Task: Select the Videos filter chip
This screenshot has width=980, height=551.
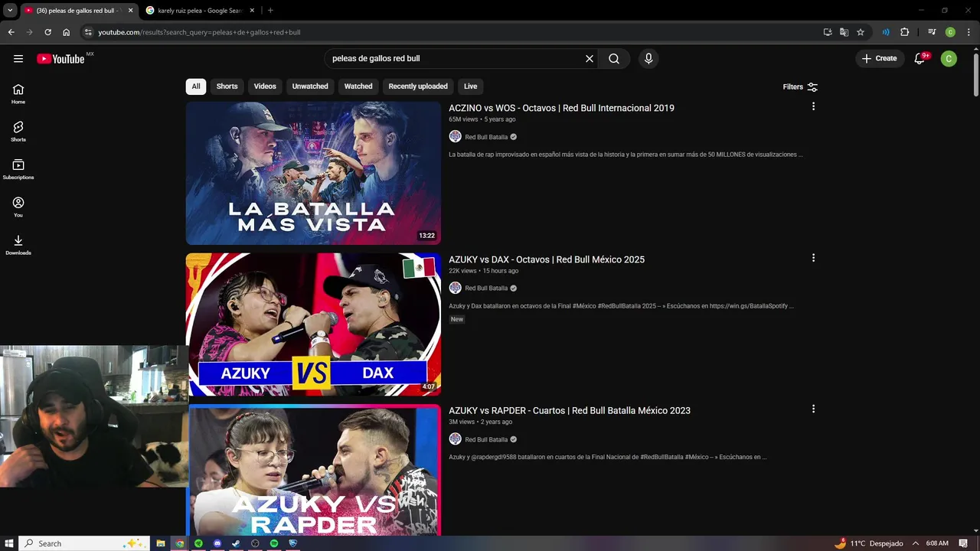Action: (265, 86)
